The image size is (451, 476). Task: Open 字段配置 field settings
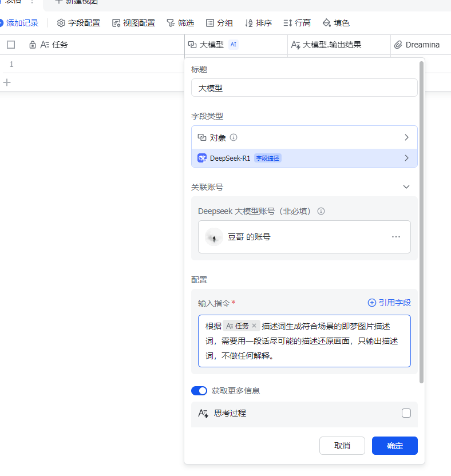click(78, 23)
